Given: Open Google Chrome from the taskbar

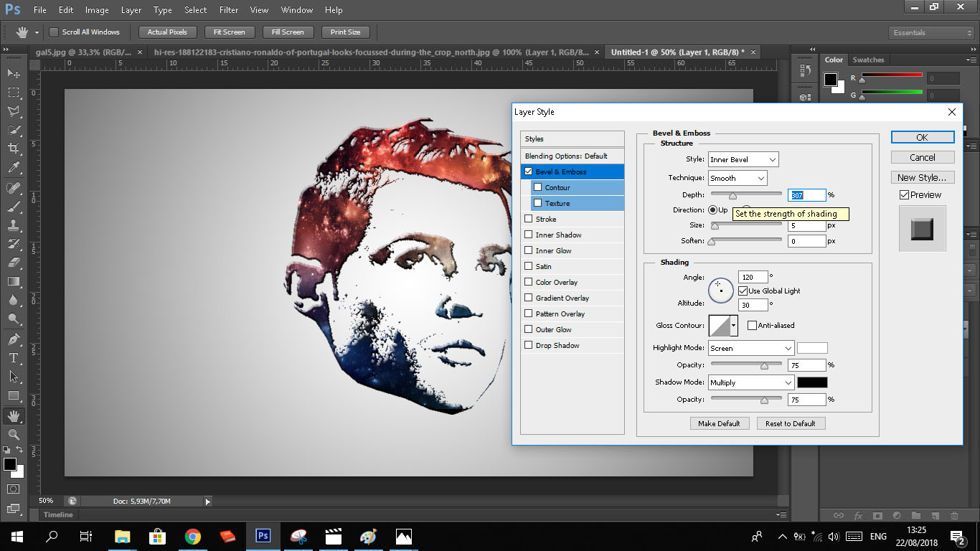Looking at the screenshot, I should pyautogui.click(x=192, y=536).
